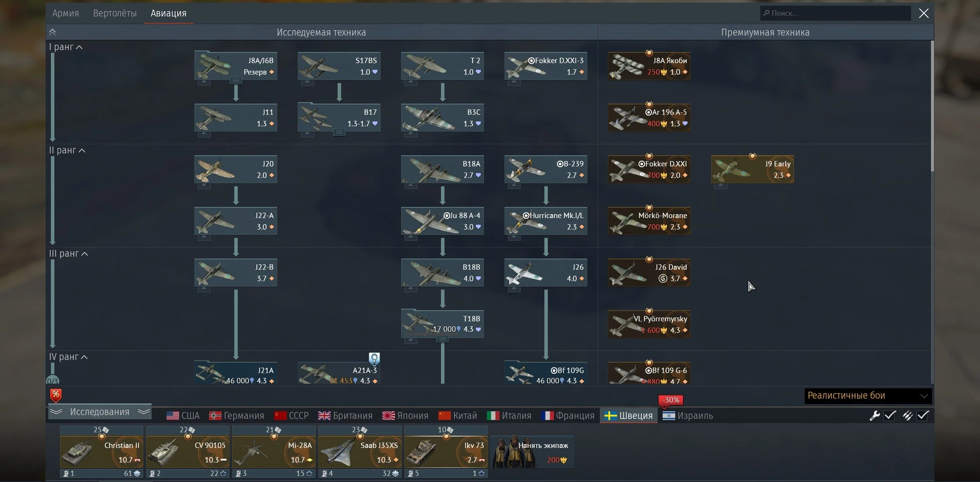Select the Saab J35XS crew slot
980x482 pixels.
tap(360, 452)
